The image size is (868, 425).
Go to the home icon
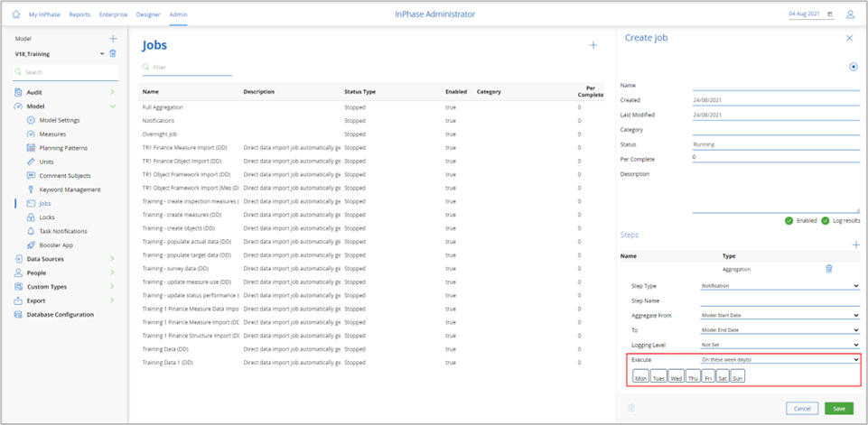(16, 14)
